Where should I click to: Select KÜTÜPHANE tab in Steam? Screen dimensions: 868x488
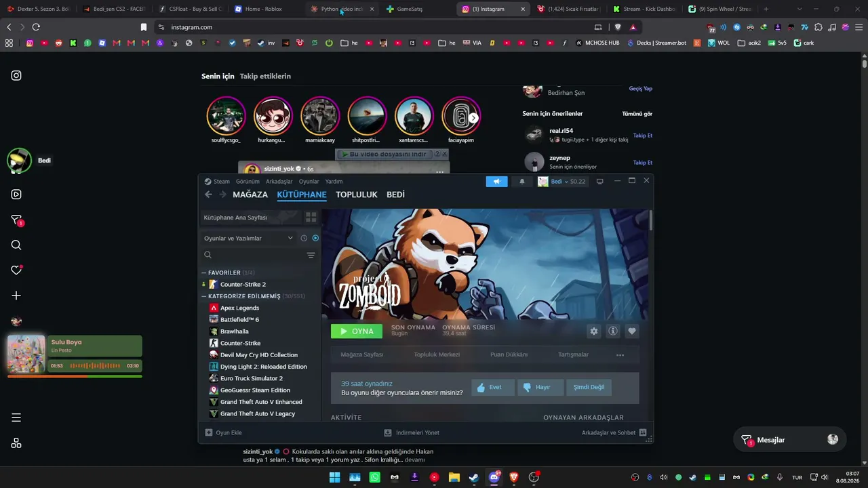(x=302, y=195)
